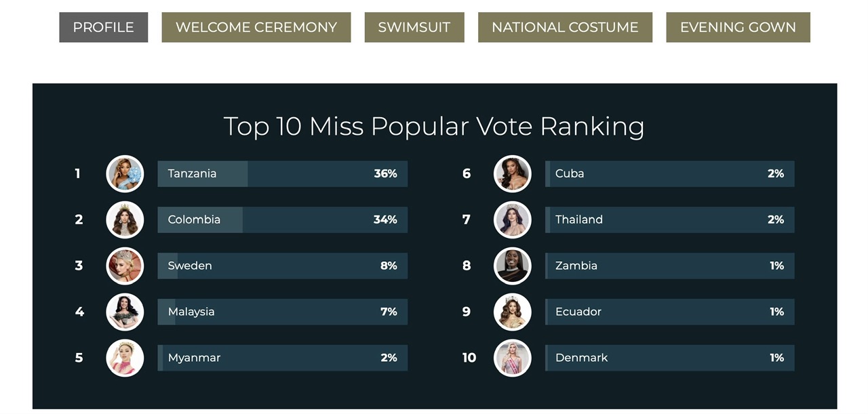Screen dimensions: 868x414
Task: Click the Malaysia country label
Action: pyautogui.click(x=191, y=312)
